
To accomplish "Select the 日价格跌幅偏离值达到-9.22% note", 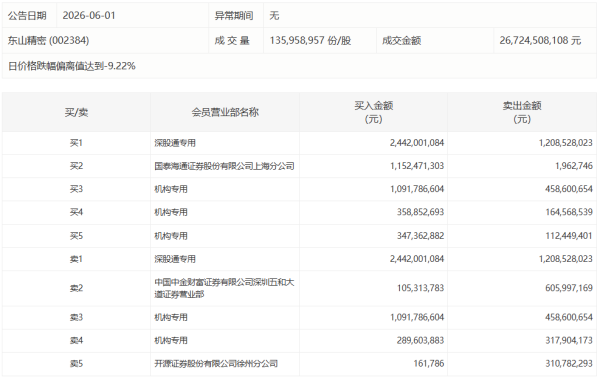I will tap(72, 66).
